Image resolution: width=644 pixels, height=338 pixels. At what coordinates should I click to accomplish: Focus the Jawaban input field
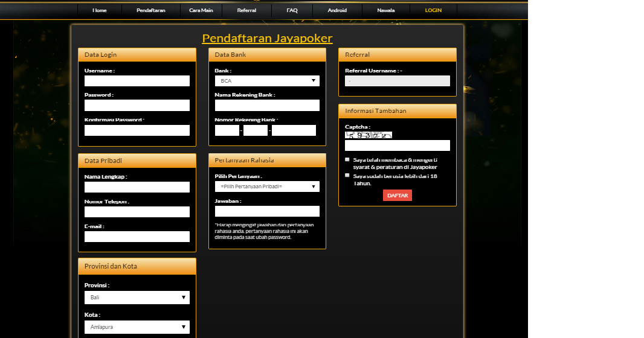coord(267,211)
